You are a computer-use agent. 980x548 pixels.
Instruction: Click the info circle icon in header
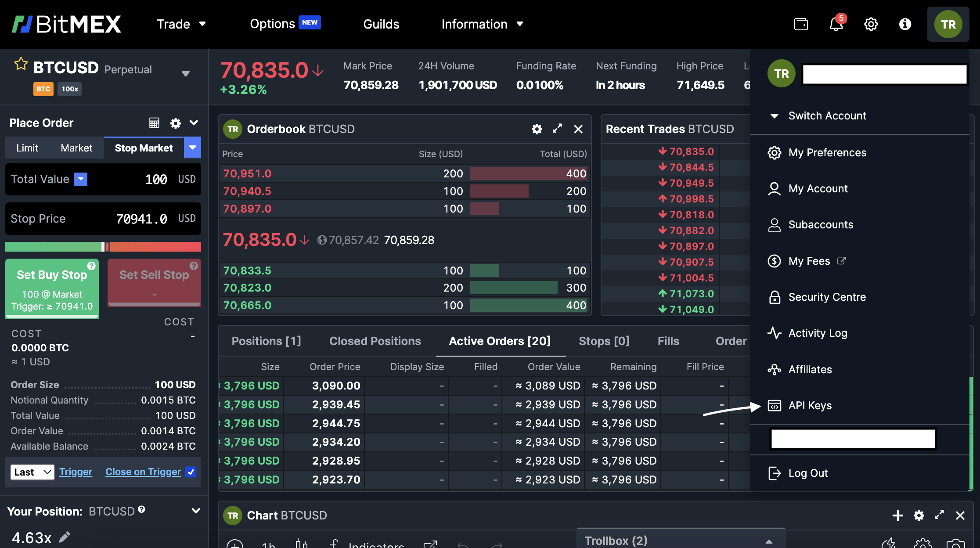[905, 24]
